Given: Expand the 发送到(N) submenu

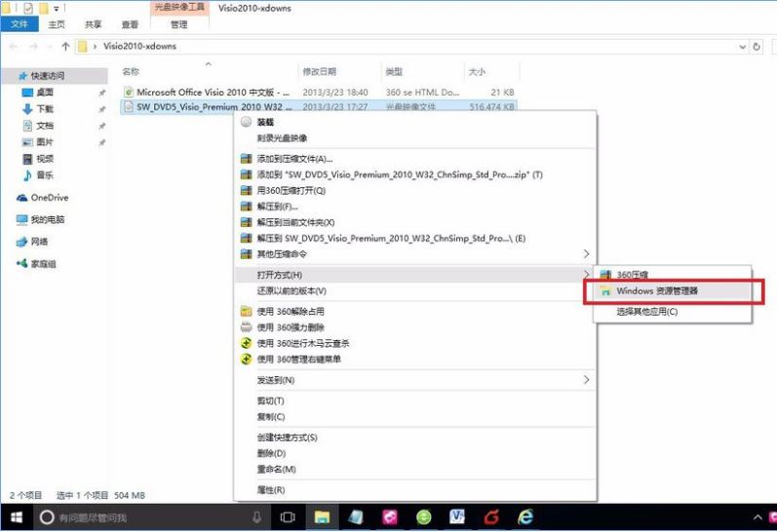Looking at the screenshot, I should 415,380.
